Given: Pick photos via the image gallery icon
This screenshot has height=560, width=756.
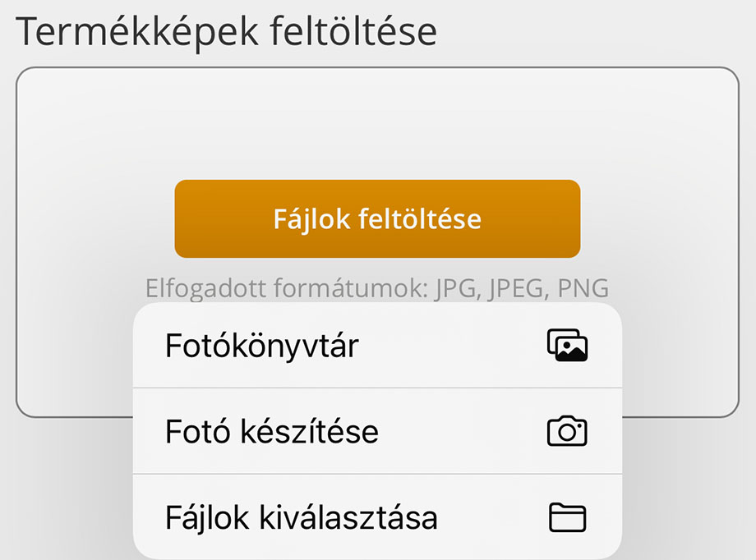Looking at the screenshot, I should [x=567, y=345].
